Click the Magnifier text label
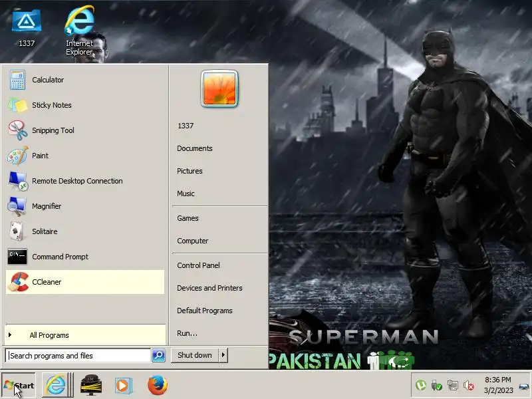The image size is (532, 399). [x=47, y=206]
